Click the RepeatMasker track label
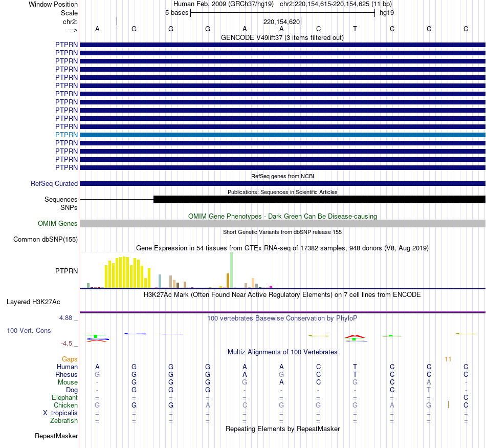 coord(56,436)
